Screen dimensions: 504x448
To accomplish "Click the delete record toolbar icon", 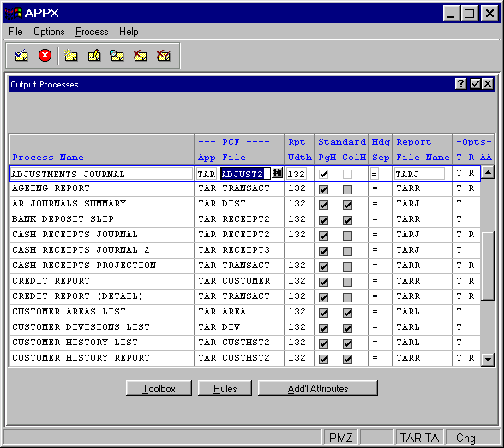I will click(141, 56).
